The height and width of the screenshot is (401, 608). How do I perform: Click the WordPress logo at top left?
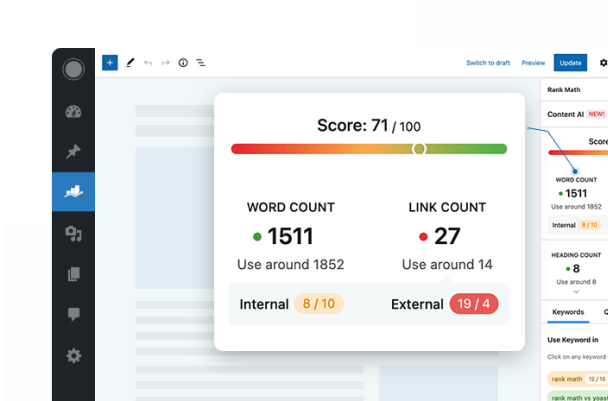73,70
